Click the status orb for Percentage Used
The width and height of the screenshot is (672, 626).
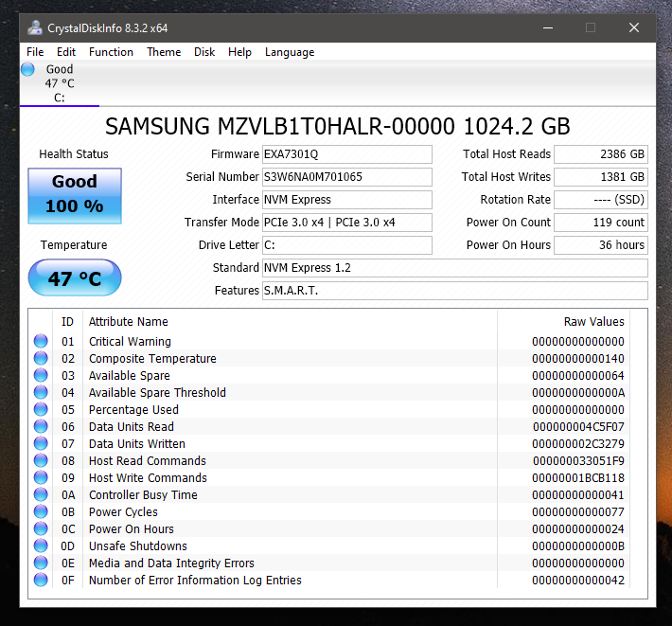pyautogui.click(x=41, y=409)
